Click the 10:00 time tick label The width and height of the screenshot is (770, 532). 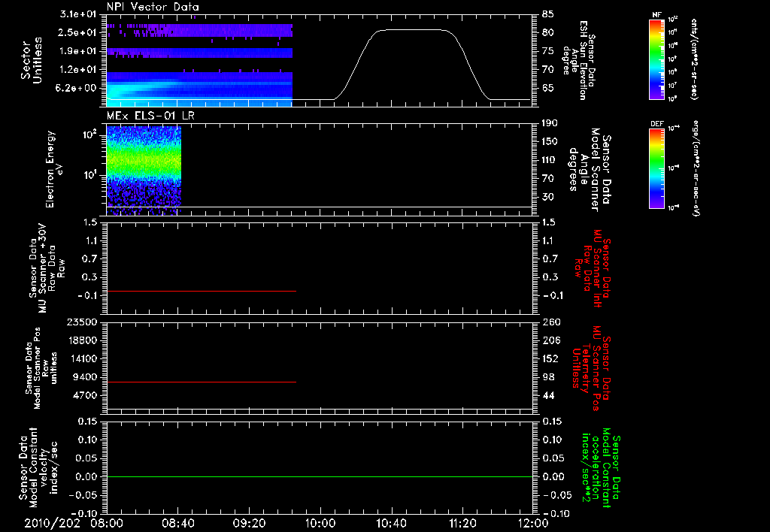[x=320, y=523]
